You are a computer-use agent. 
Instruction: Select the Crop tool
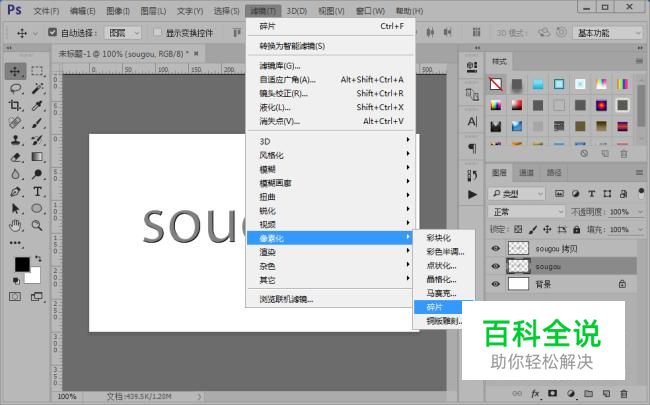pyautogui.click(x=15, y=106)
